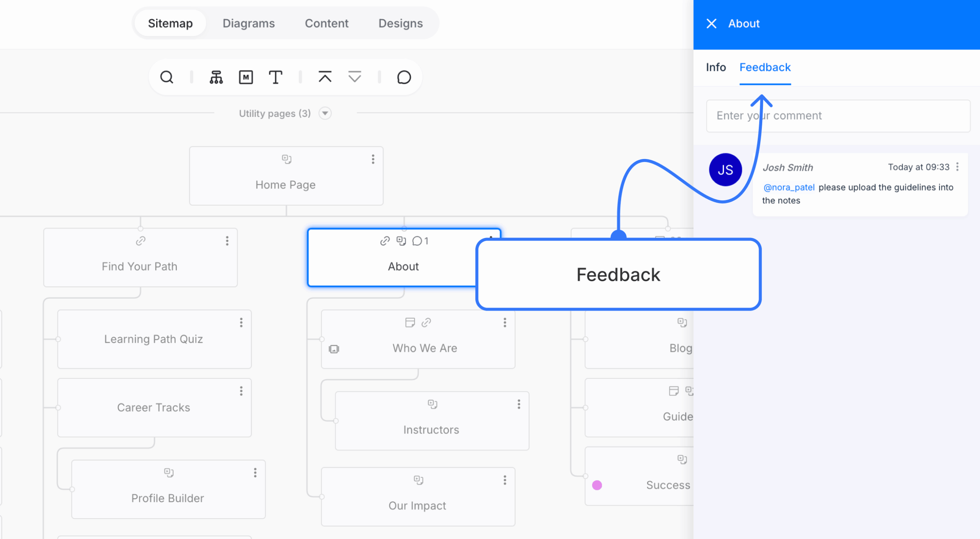This screenshot has width=980, height=539.
Task: Click the Instructors content icon
Action: [x=433, y=404]
